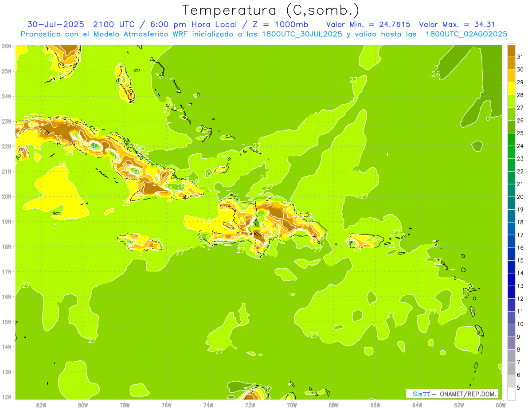Click the '20N' latitude axis label
The height and width of the screenshot is (411, 532).
coord(7,196)
